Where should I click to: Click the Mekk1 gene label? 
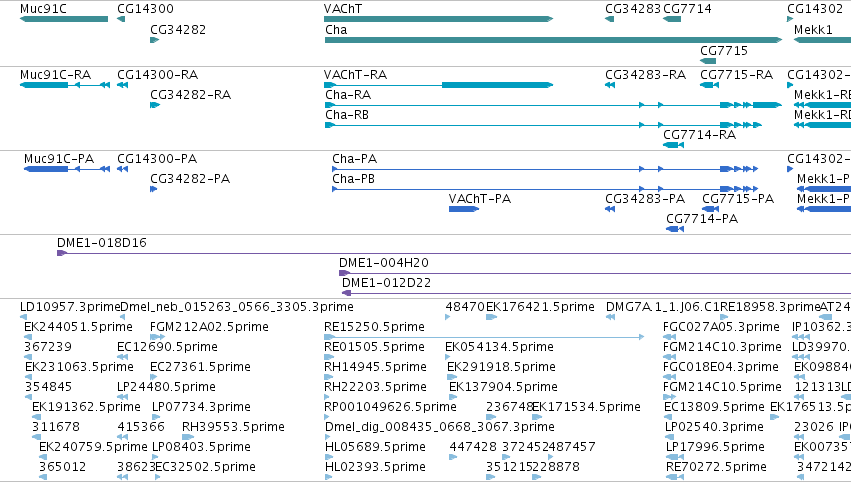(x=813, y=29)
